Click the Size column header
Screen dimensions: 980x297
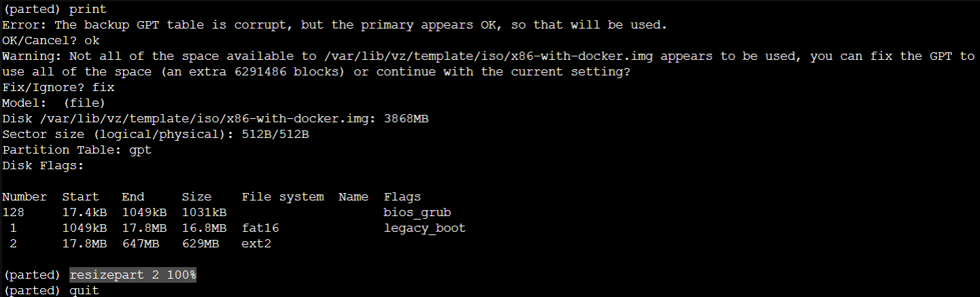click(x=196, y=197)
